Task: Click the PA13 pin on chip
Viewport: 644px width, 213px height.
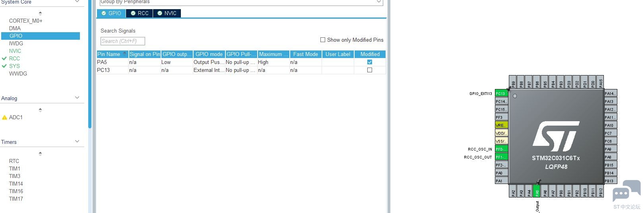Action: pos(611,101)
